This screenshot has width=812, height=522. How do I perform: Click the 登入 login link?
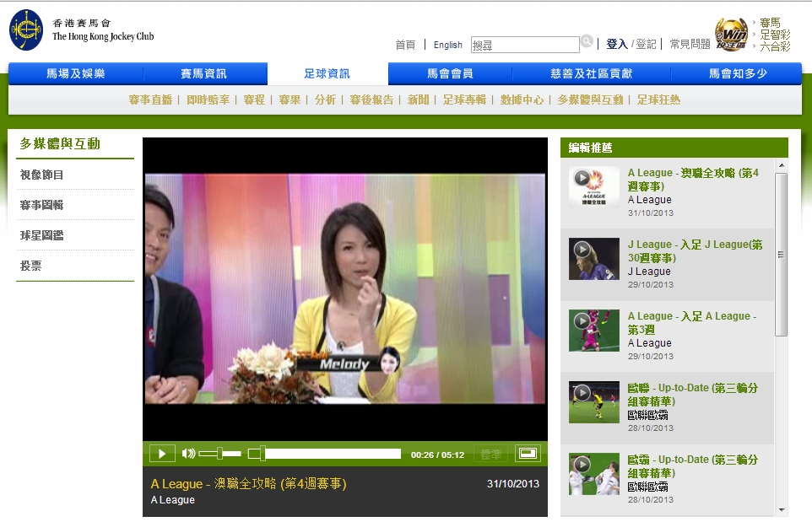coord(616,45)
